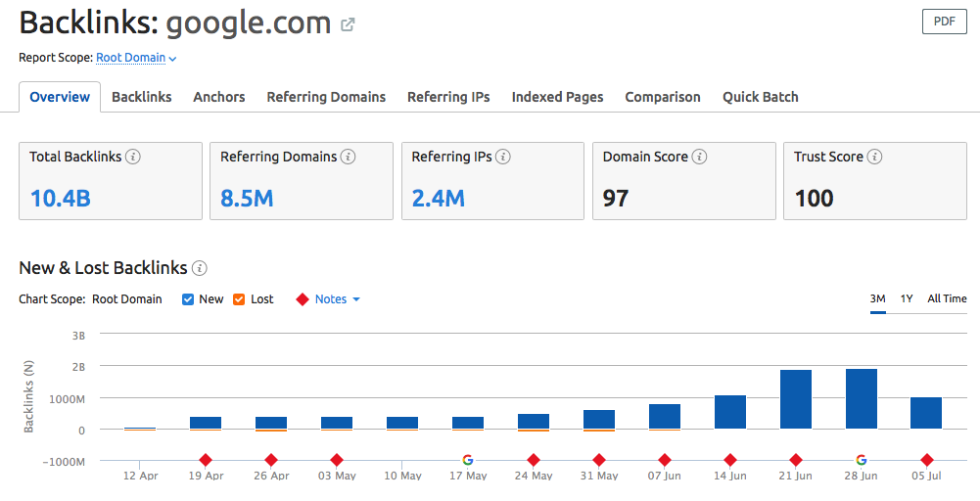
Task: Open google.com via external link icon
Action: point(348,24)
